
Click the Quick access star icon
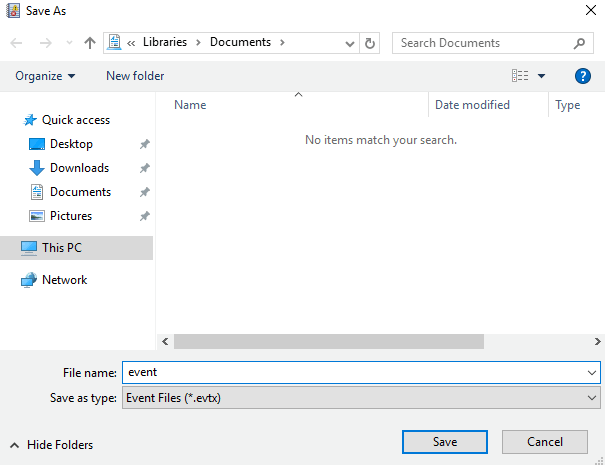(x=30, y=120)
